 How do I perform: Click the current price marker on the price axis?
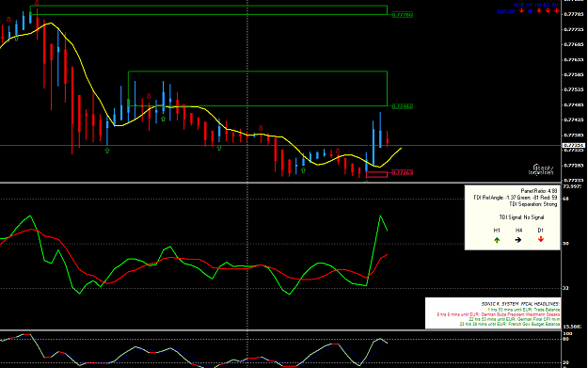pyautogui.click(x=573, y=145)
